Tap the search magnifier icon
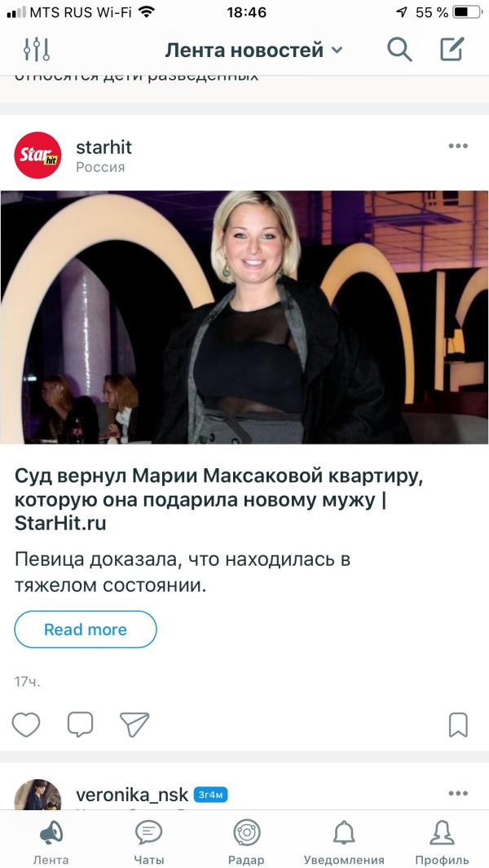Image resolution: width=489 pixels, height=868 pixels. [x=399, y=50]
